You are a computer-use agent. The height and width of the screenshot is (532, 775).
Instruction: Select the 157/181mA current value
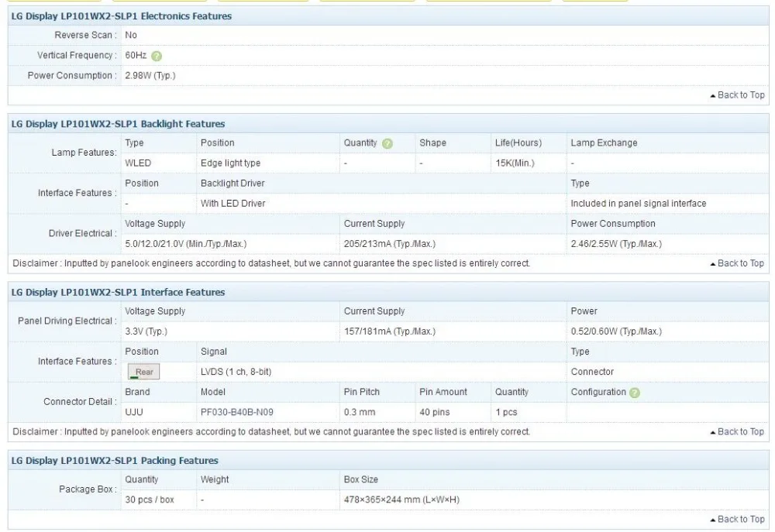click(x=390, y=331)
